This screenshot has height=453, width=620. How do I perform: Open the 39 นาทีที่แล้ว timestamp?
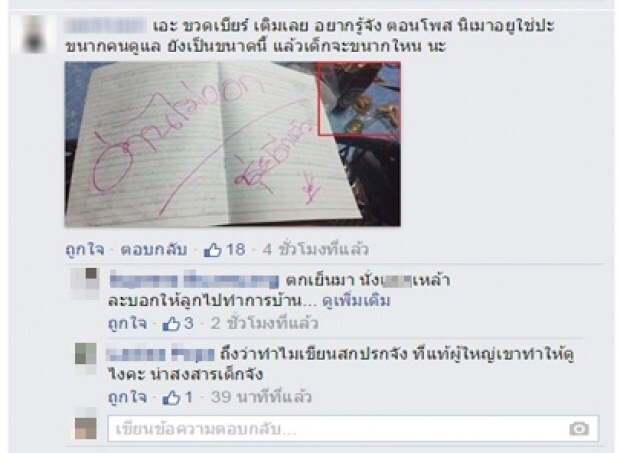coord(261,397)
